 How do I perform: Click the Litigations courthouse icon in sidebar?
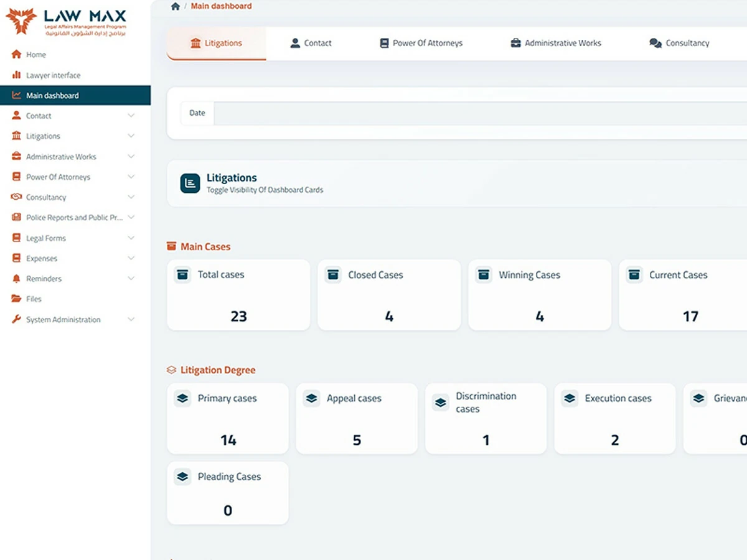16,136
